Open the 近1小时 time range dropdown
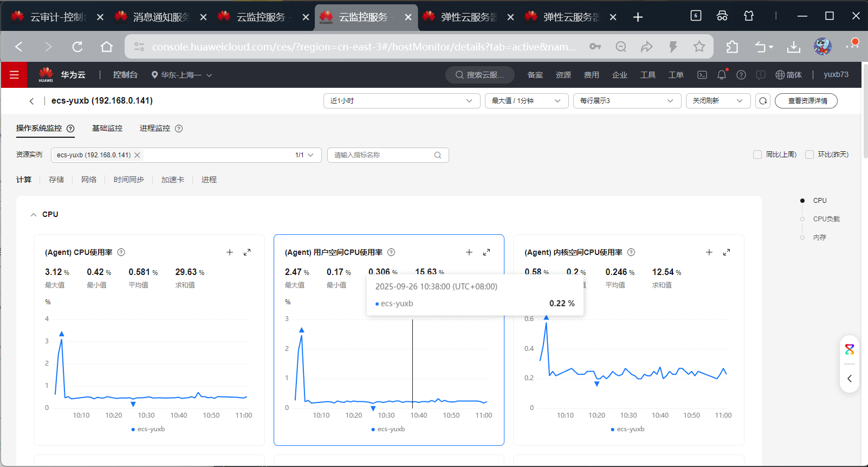The width and height of the screenshot is (868, 467). coord(402,101)
